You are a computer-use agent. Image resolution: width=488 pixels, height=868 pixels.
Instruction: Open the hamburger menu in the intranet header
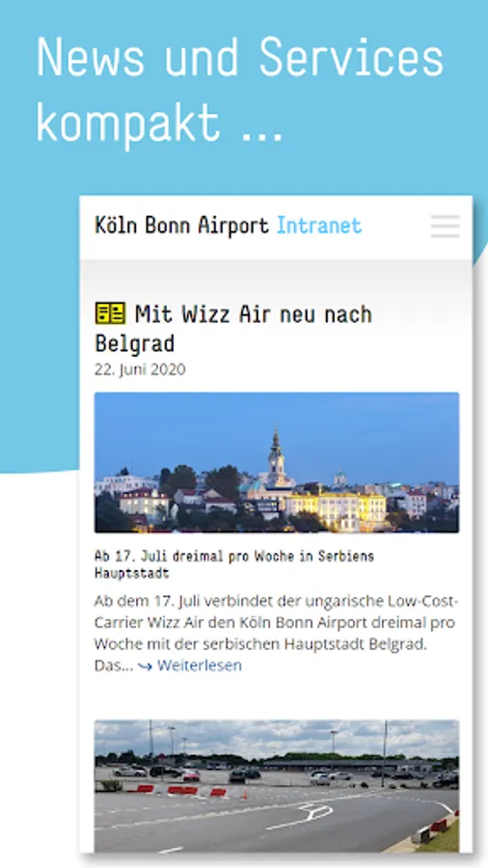click(445, 227)
